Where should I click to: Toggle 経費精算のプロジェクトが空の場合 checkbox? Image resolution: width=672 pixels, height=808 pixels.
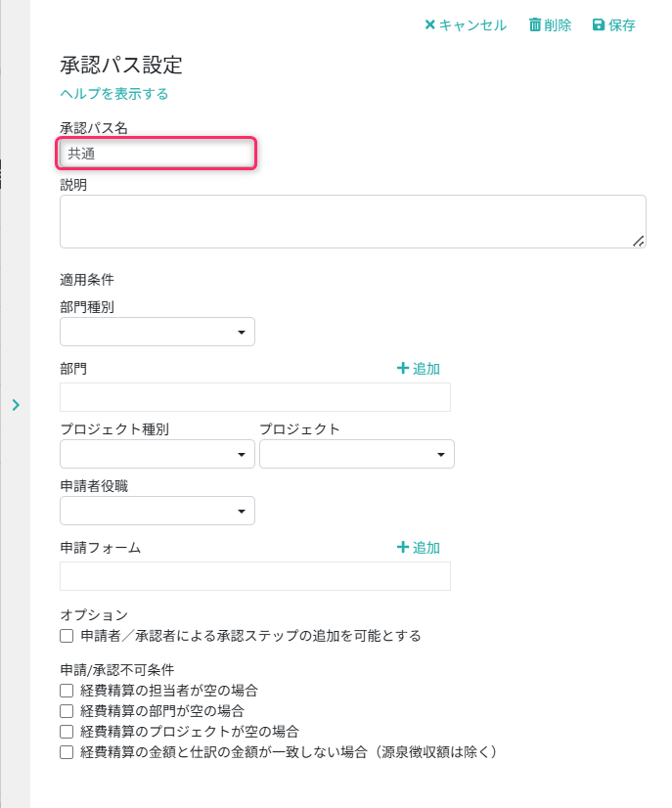67,732
